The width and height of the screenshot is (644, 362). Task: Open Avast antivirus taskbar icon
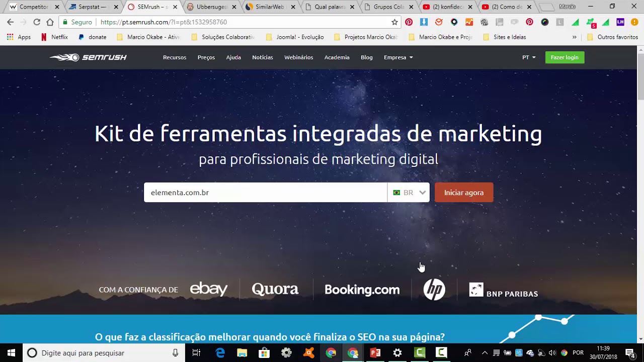[308, 353]
